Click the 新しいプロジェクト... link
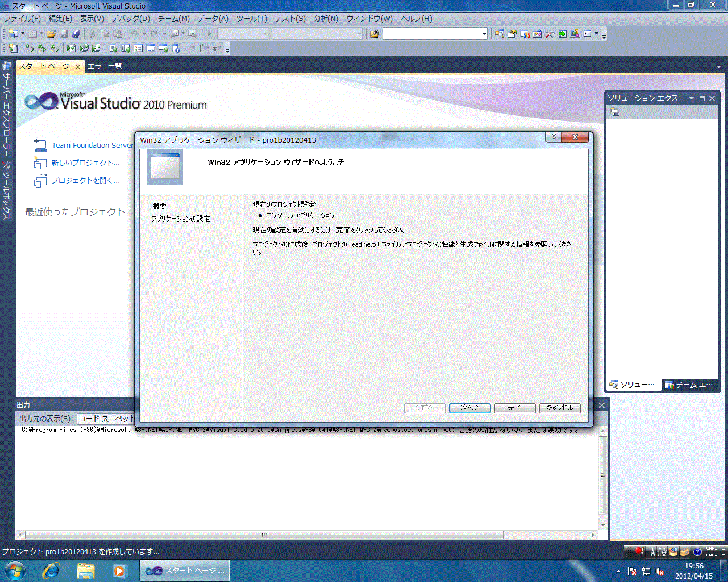This screenshot has width=728, height=582. pyautogui.click(x=86, y=163)
